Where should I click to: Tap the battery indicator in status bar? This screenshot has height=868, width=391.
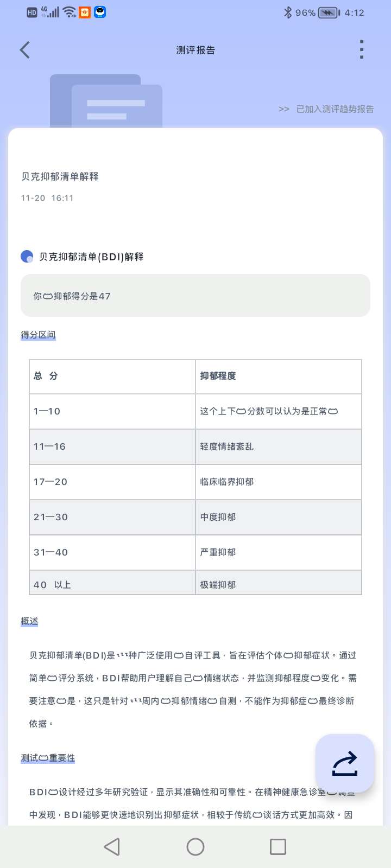(x=329, y=12)
